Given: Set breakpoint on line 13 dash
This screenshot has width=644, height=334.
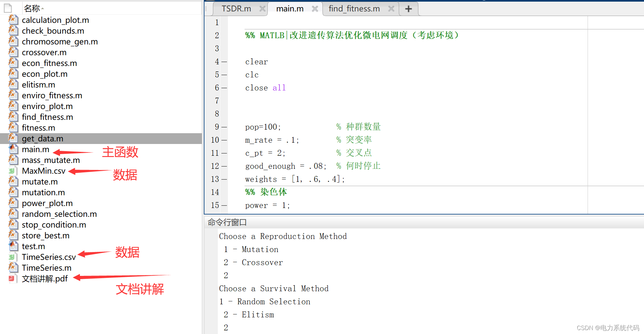Looking at the screenshot, I should (224, 179).
